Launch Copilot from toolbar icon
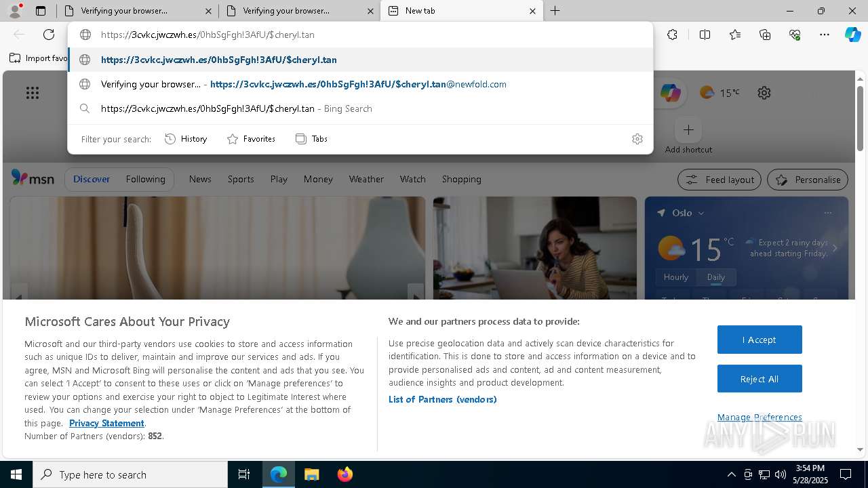This screenshot has width=868, height=488. click(x=852, y=35)
